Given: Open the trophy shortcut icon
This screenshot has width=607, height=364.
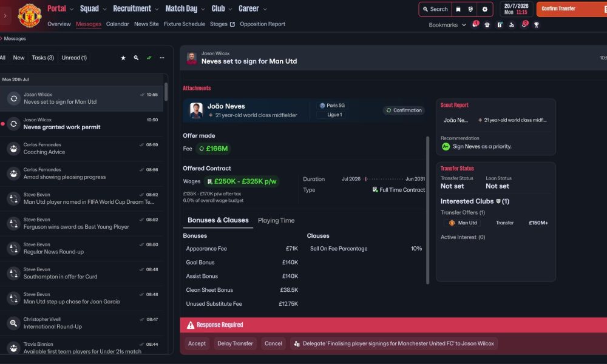Looking at the screenshot, I should coord(537,25).
